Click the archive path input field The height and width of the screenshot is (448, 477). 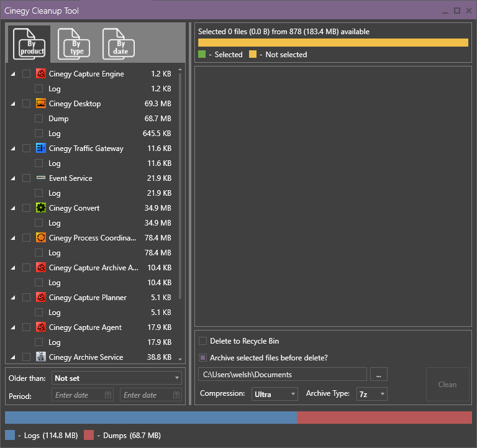coord(283,374)
